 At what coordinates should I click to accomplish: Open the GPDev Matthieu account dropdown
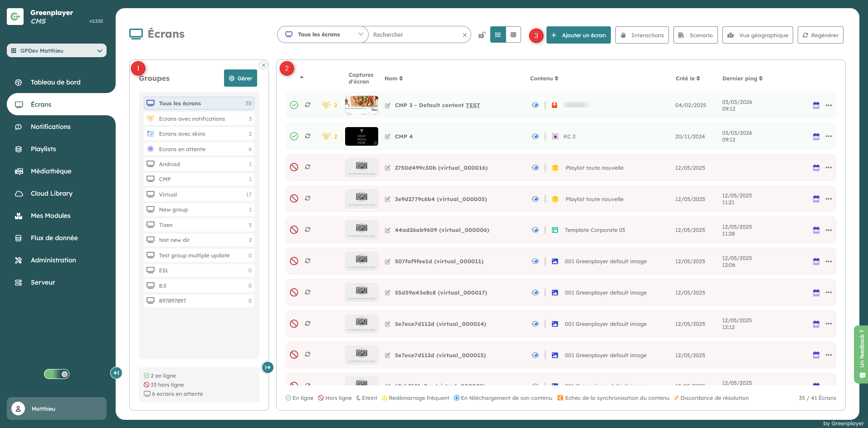click(57, 50)
